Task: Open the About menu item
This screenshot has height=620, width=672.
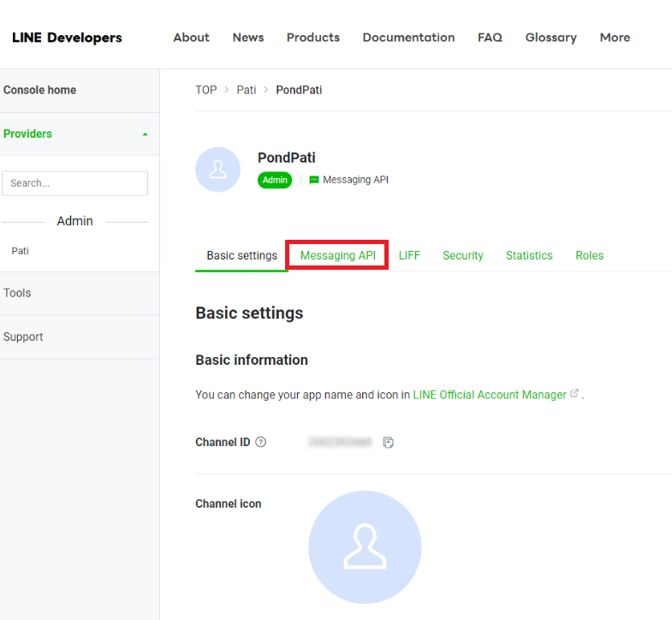Action: (191, 38)
